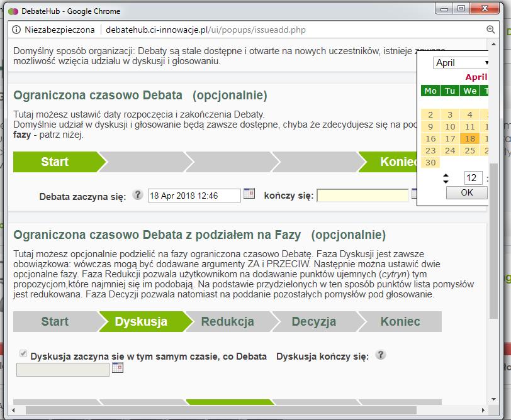Click the empty kończy się date field
This screenshot has width=511, height=420.
(x=362, y=196)
